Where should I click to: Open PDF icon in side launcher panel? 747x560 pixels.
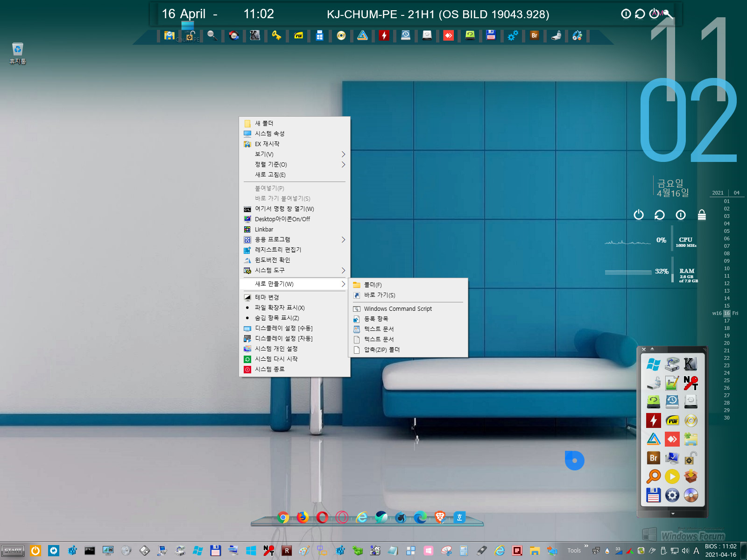click(672, 420)
